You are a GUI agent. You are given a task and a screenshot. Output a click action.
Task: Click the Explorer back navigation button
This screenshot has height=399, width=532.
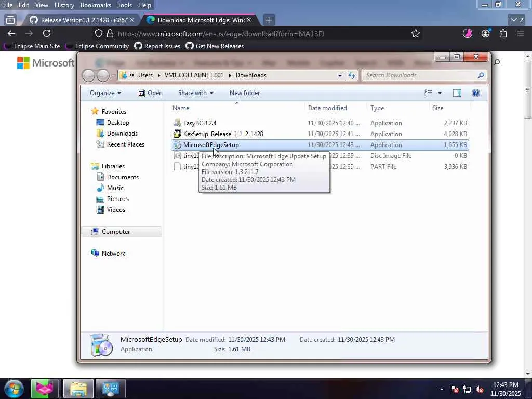click(88, 75)
